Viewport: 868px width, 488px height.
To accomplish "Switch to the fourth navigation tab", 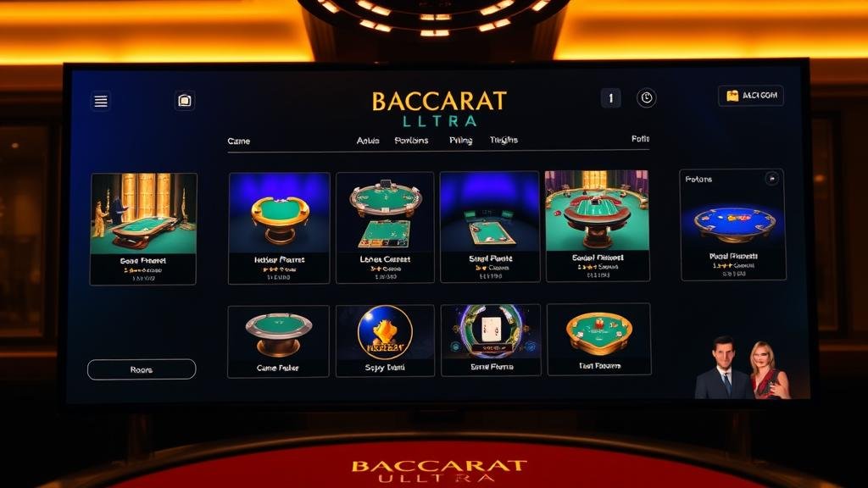I will [x=460, y=141].
